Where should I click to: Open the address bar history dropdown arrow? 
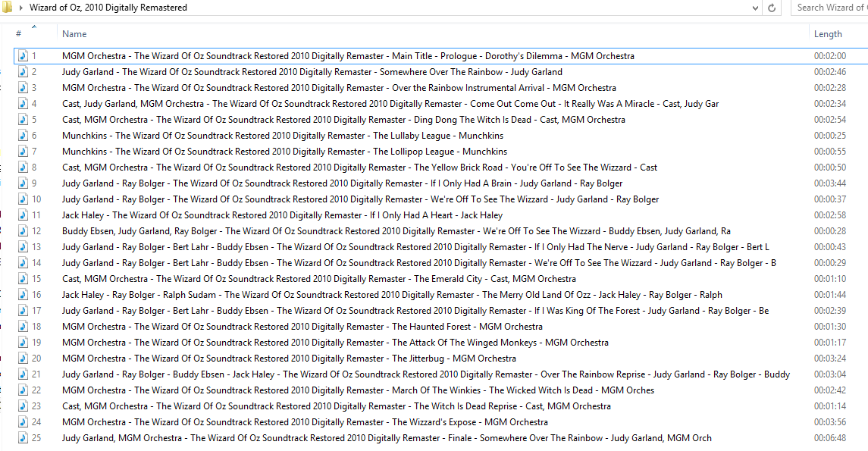tap(754, 8)
